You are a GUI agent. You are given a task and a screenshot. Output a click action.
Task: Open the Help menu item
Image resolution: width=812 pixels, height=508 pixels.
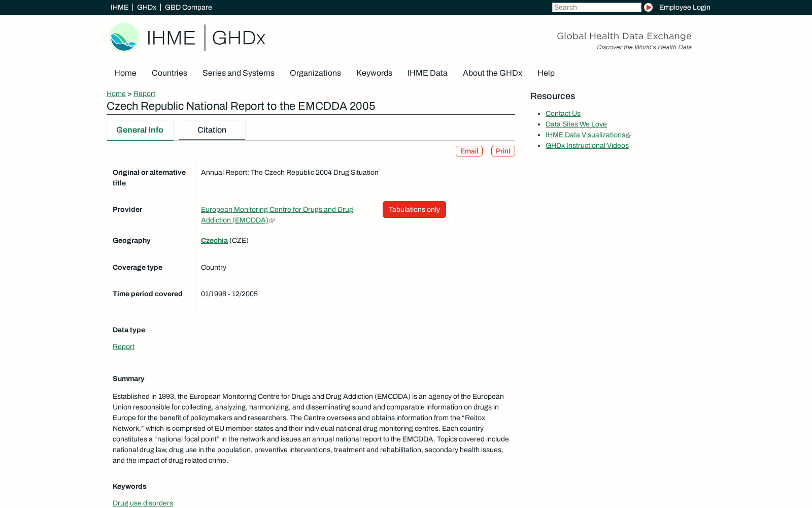point(546,73)
